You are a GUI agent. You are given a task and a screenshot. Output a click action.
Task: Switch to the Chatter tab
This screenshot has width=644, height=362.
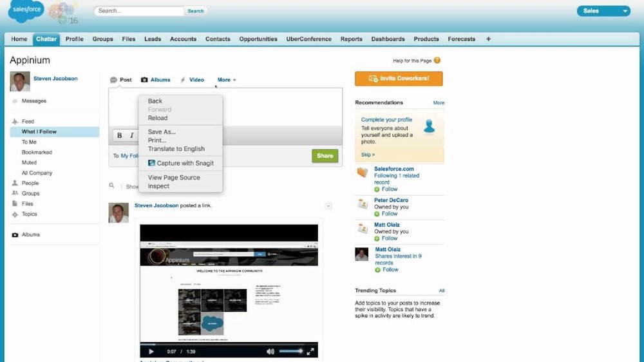pyautogui.click(x=46, y=39)
